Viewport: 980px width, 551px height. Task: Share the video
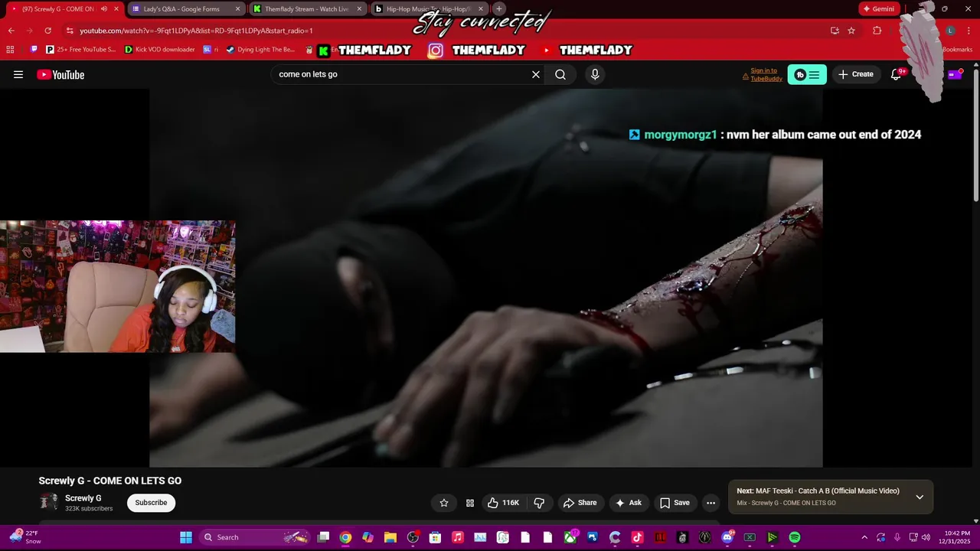coord(580,503)
